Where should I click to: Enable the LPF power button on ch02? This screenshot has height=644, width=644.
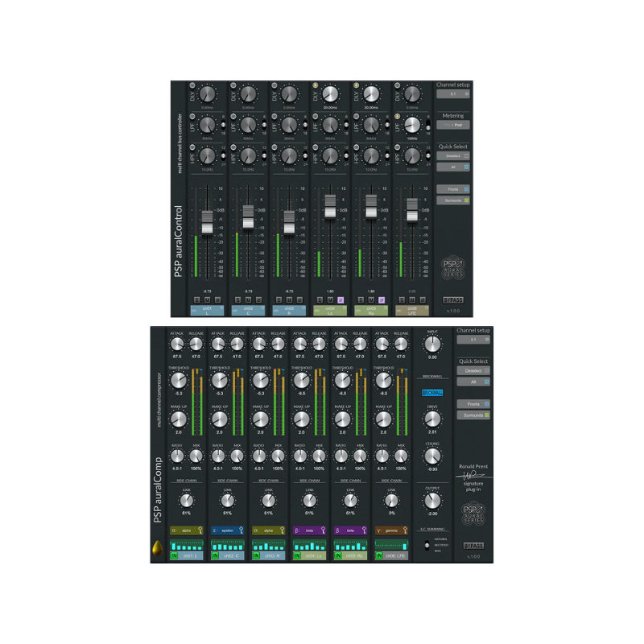point(233,116)
